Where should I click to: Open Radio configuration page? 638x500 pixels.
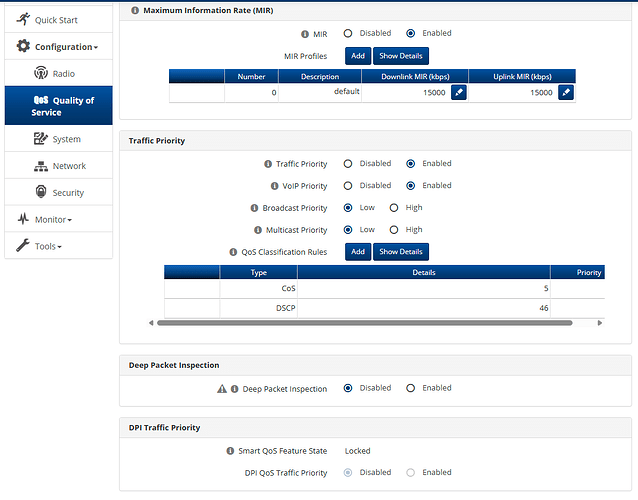pyautogui.click(x=59, y=73)
